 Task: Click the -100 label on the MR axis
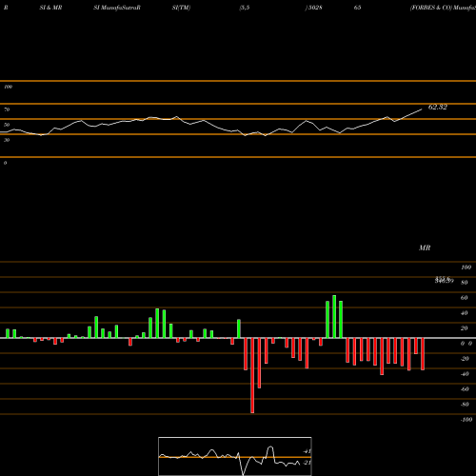pyautogui.click(x=466, y=420)
